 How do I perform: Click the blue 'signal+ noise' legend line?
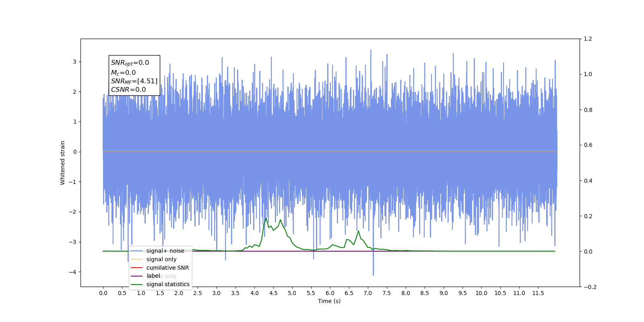(137, 251)
